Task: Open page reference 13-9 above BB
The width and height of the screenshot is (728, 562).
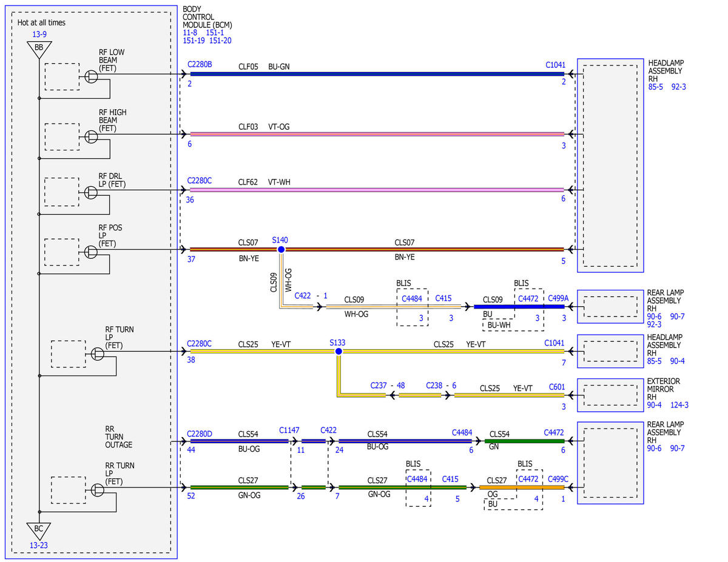Action: (39, 35)
